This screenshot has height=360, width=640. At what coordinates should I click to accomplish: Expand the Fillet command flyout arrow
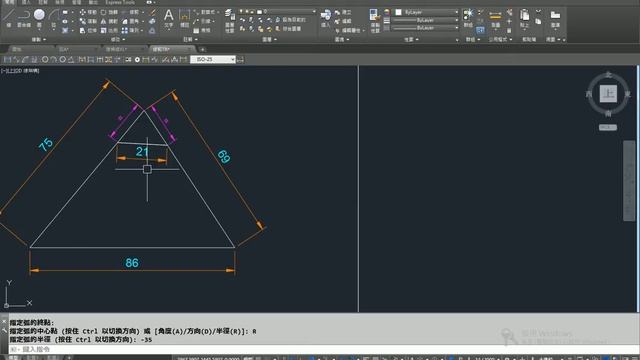click(143, 21)
